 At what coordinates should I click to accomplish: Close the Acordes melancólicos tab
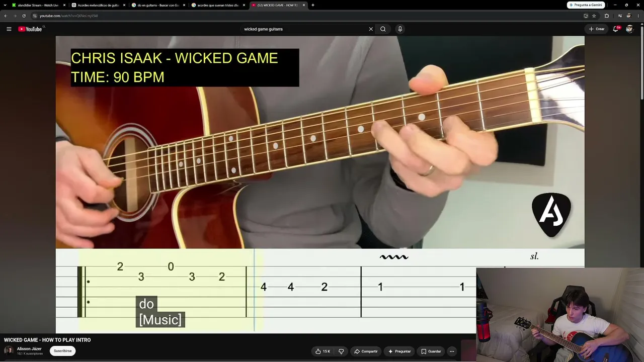pos(124,5)
